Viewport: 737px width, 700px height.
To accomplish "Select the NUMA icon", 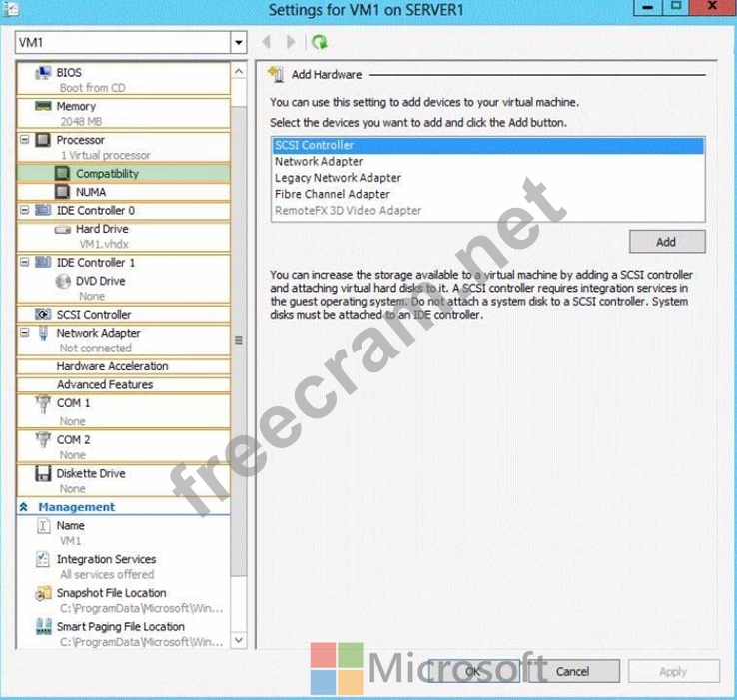I will point(62,192).
